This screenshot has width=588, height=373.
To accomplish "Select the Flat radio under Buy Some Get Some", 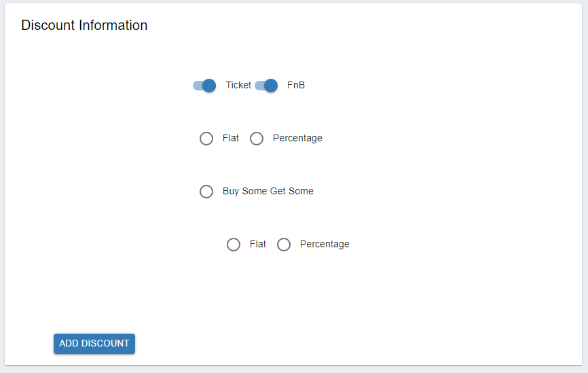I will (234, 245).
